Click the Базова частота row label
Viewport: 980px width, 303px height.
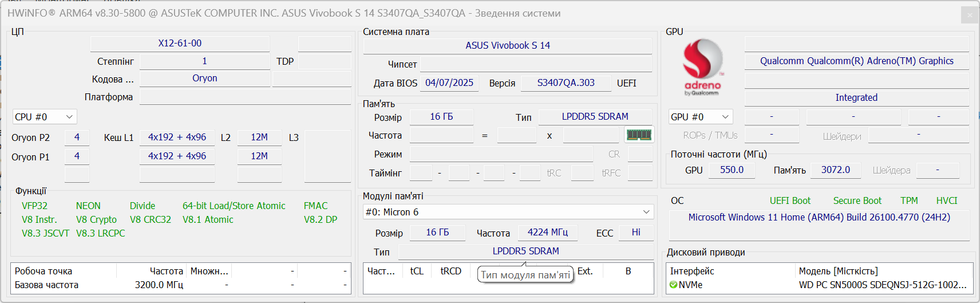[x=46, y=285]
